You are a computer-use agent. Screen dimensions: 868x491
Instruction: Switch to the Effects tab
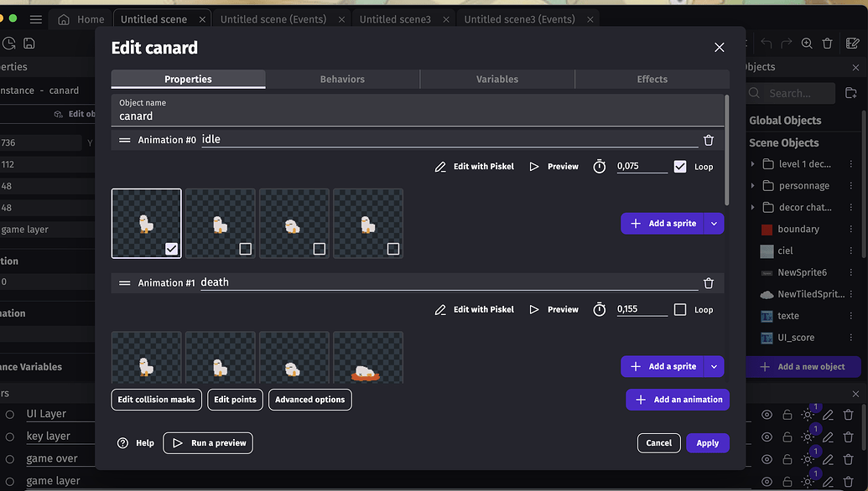[x=652, y=79]
